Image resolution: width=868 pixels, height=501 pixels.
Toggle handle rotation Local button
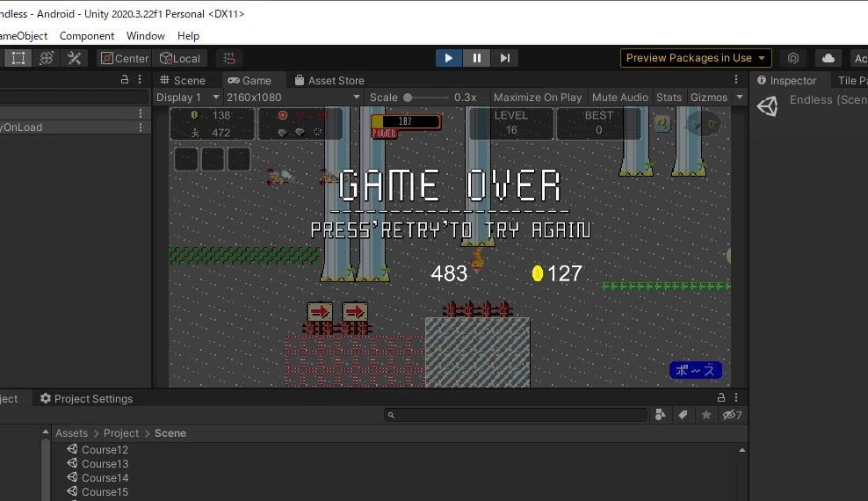[x=180, y=58]
